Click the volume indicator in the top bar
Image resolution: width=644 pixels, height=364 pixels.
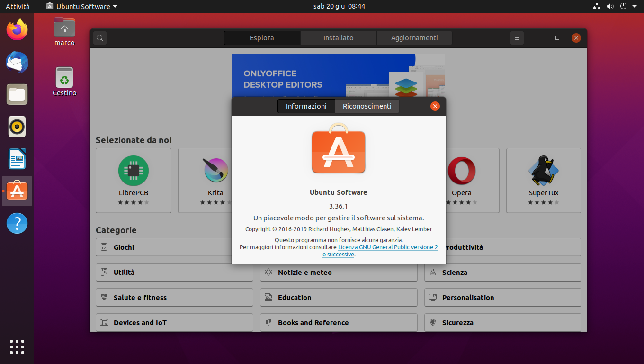click(610, 6)
